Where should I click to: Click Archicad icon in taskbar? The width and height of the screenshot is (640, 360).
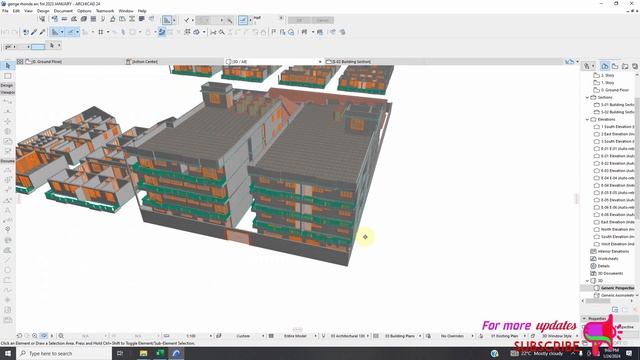coord(176,353)
